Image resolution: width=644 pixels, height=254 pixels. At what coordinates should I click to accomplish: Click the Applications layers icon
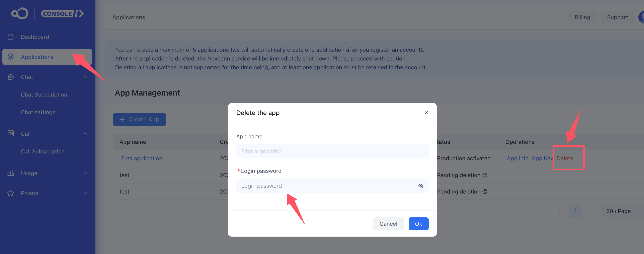click(x=10, y=57)
